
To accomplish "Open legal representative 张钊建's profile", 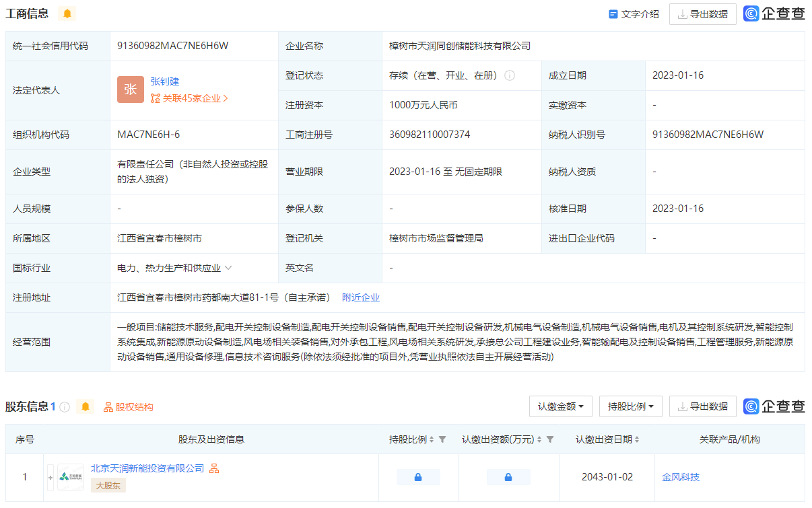I will 165,81.
